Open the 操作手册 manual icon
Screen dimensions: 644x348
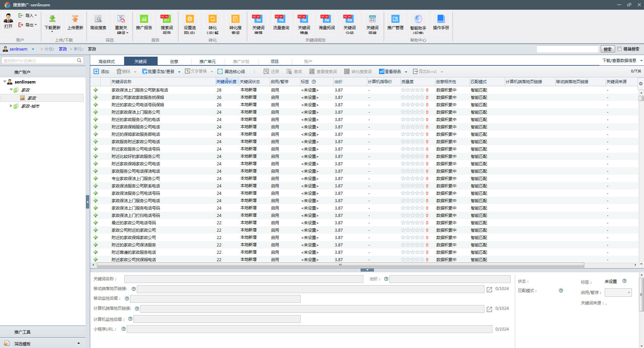point(441,19)
